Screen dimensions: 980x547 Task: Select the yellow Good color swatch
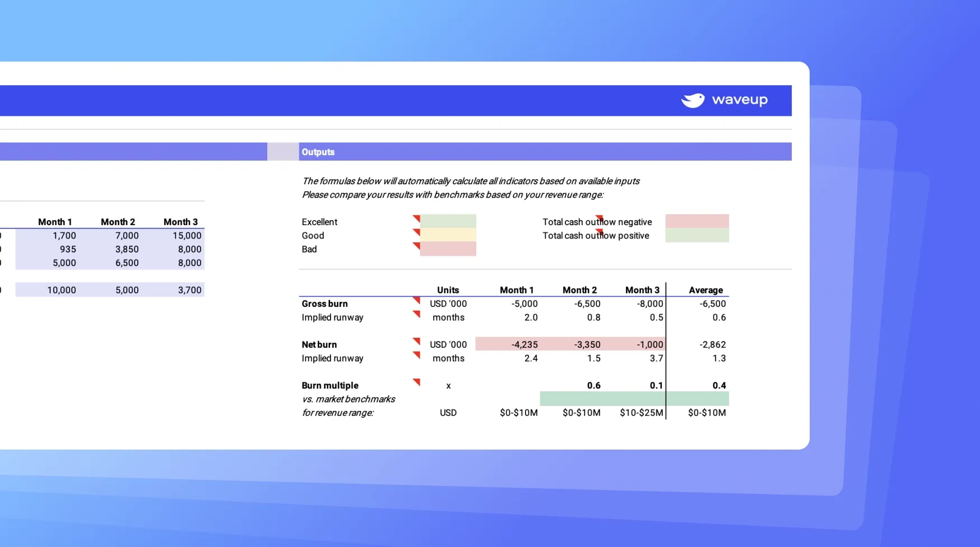tap(448, 235)
